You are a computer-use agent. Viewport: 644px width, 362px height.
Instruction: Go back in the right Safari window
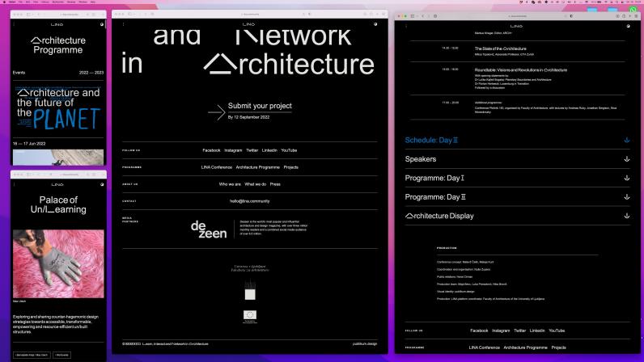tap(422, 16)
